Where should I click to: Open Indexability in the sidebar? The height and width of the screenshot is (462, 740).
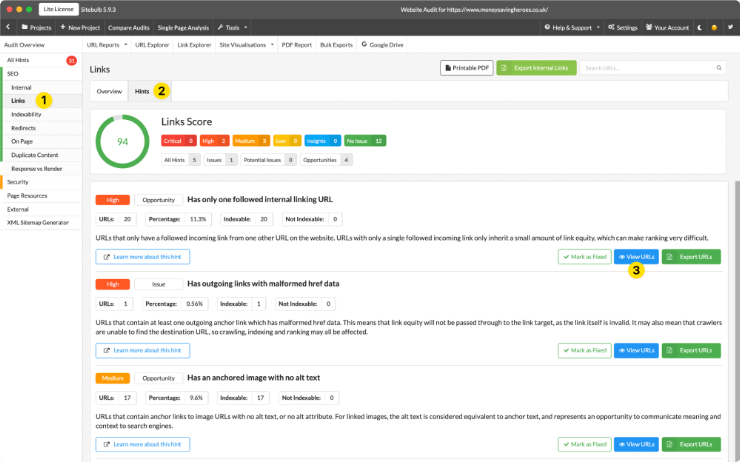click(26, 114)
